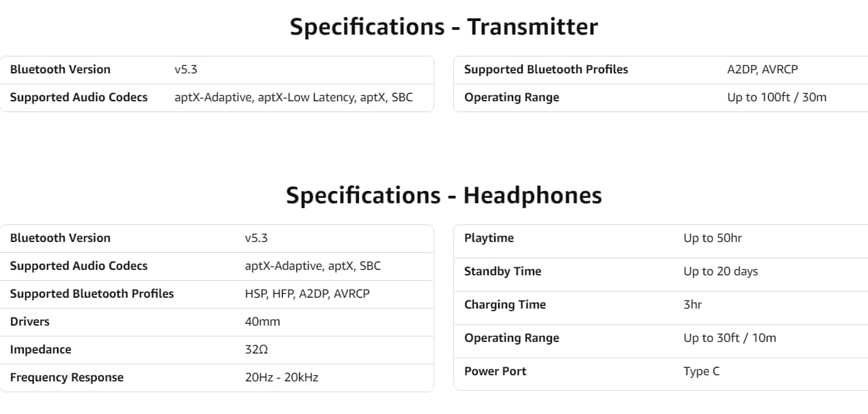
Task: Click the Charging Time label
Action: [505, 305]
